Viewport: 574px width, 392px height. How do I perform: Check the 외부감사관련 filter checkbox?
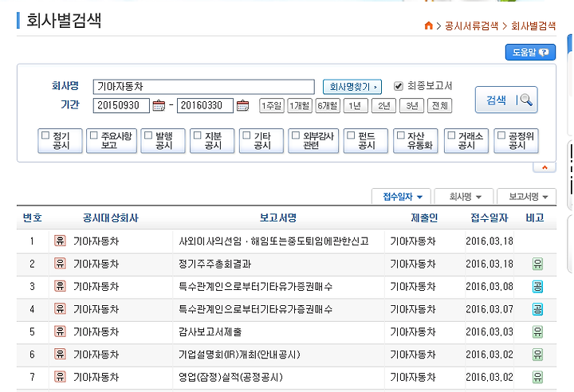coord(296,135)
